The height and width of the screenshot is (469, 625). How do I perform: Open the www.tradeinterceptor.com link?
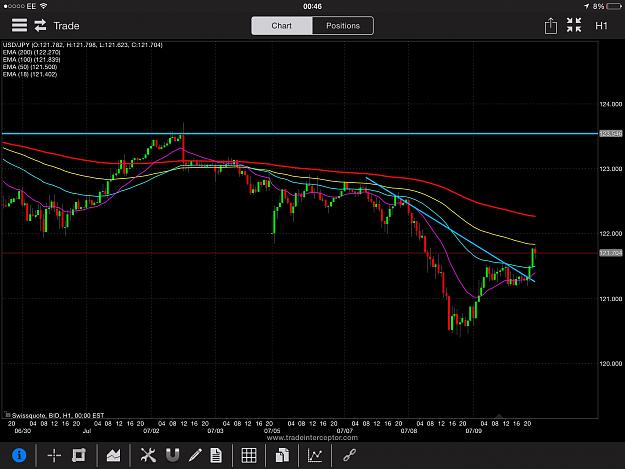pos(312,438)
